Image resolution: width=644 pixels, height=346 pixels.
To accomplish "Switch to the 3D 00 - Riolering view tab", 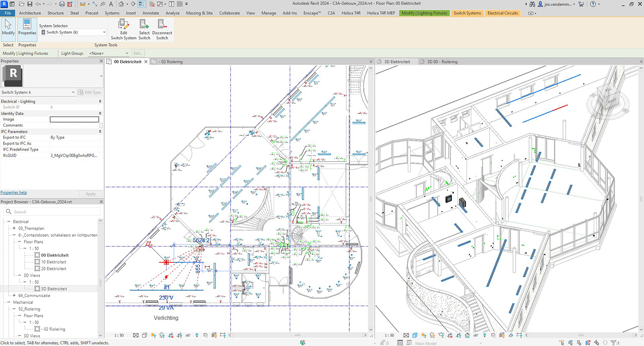I will coord(442,62).
